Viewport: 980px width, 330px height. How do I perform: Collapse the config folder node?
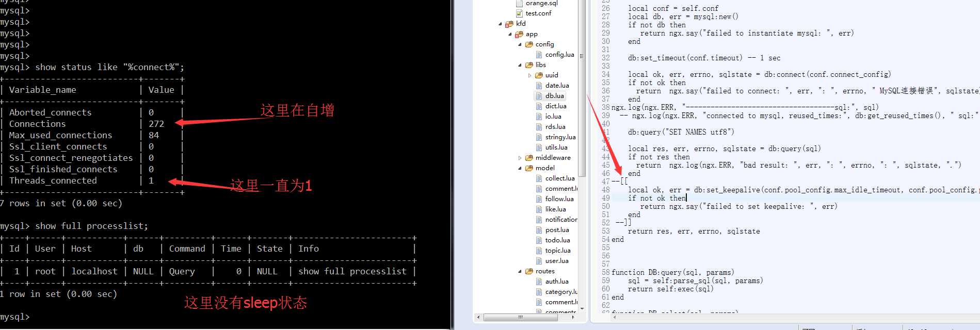(x=520, y=44)
